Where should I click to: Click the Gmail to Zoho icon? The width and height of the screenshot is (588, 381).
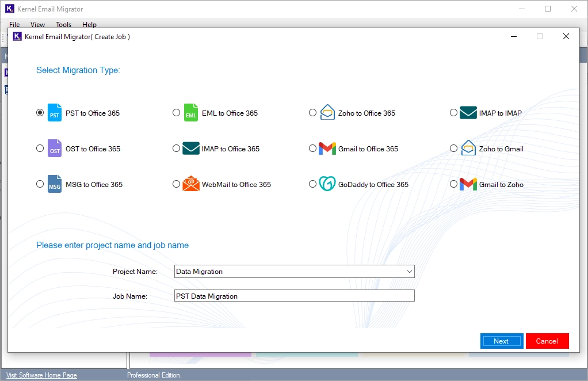(468, 184)
